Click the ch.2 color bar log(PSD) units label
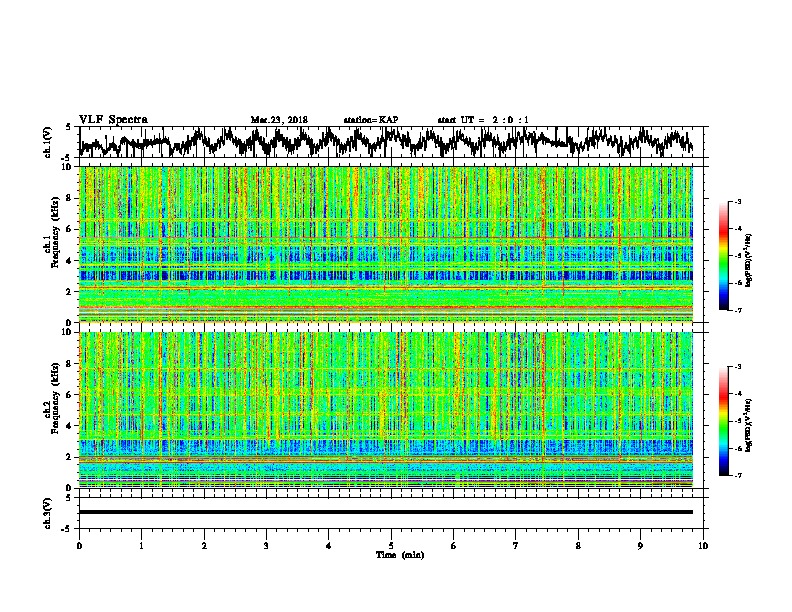 tap(749, 425)
